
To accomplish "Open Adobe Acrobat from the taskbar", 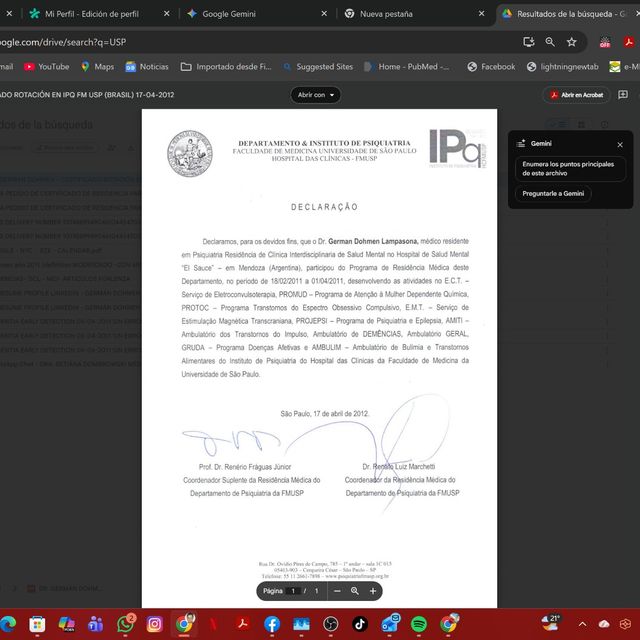I will 243,624.
